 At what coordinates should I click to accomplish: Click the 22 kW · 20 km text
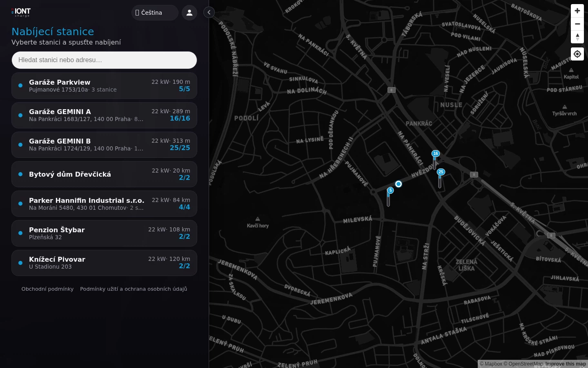click(x=171, y=171)
